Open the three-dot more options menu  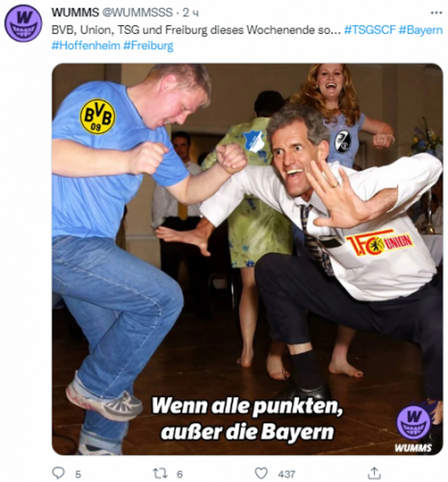(436, 13)
